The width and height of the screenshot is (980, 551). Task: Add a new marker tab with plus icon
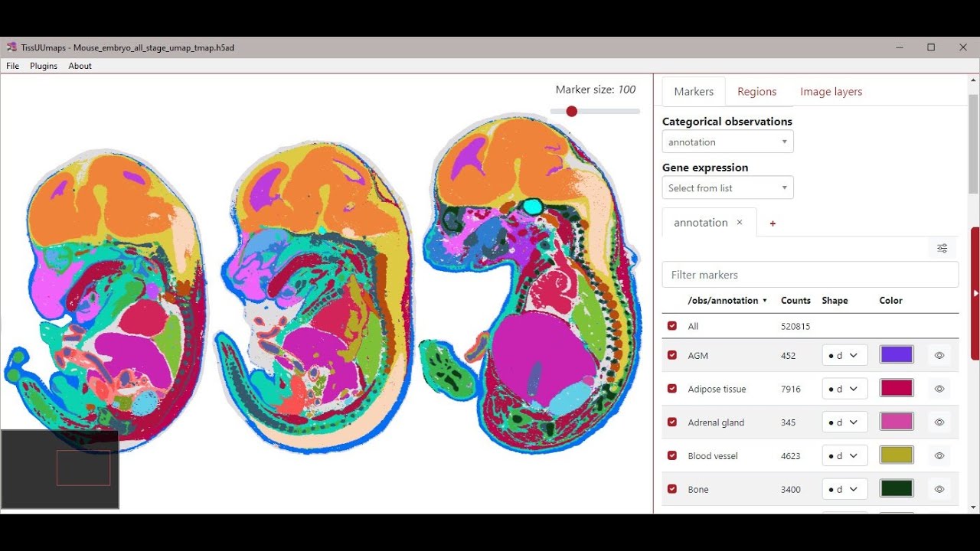pos(773,223)
